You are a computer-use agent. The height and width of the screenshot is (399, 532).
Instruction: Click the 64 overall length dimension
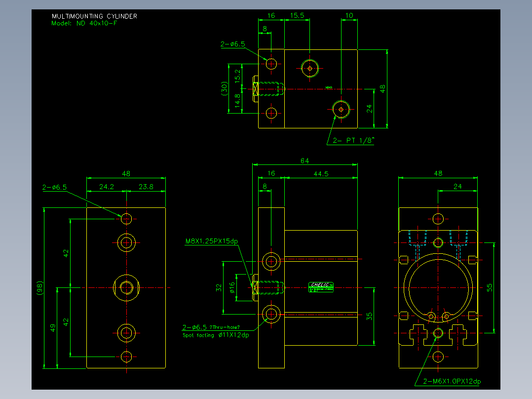304,160
